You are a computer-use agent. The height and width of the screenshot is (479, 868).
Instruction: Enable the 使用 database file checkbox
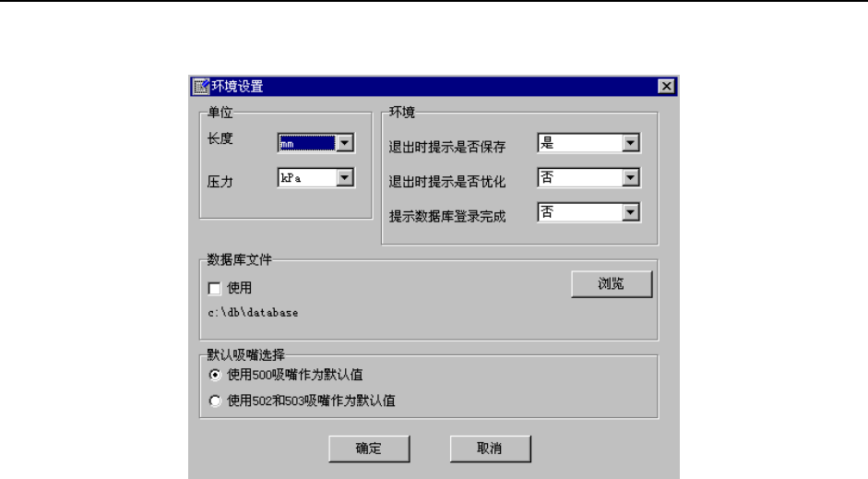click(214, 289)
